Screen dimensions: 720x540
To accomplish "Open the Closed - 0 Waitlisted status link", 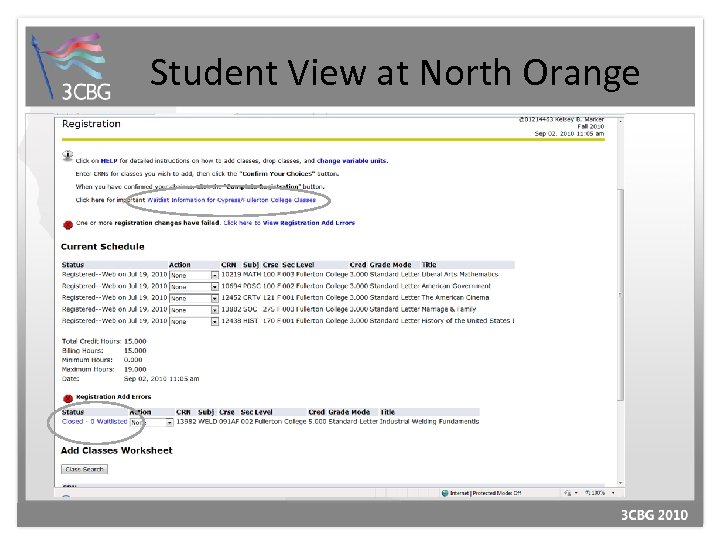I will 94,421.
